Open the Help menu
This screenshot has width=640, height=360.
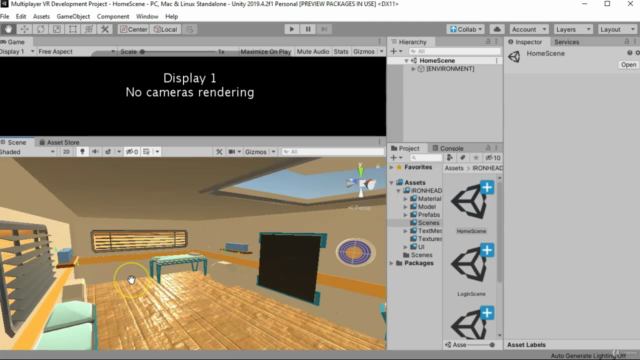171,17
